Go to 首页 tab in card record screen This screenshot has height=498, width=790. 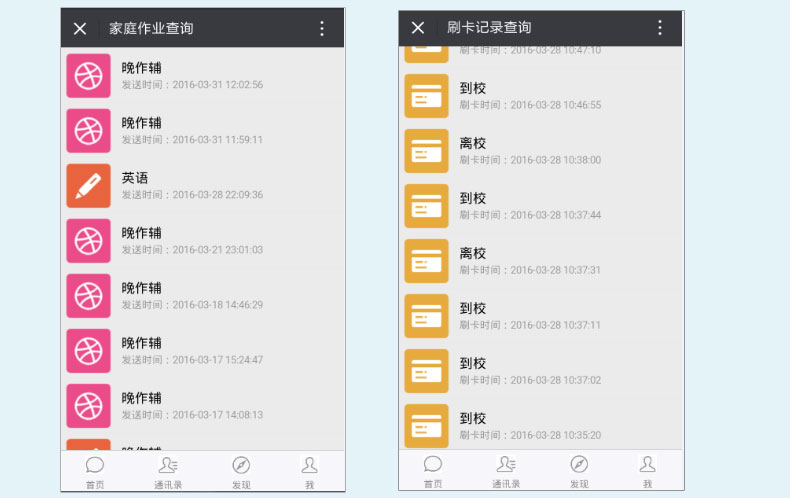coord(433,471)
